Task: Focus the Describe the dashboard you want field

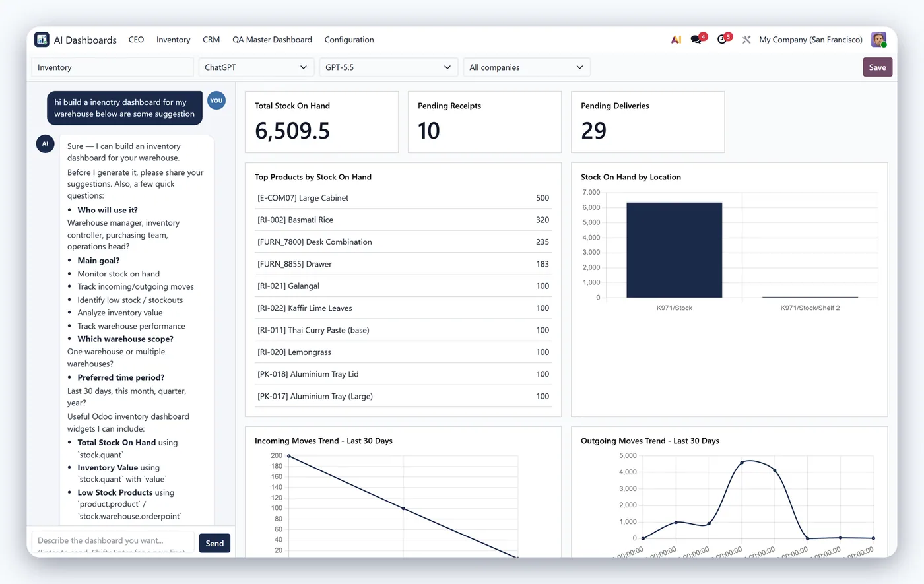Action: tap(113, 541)
